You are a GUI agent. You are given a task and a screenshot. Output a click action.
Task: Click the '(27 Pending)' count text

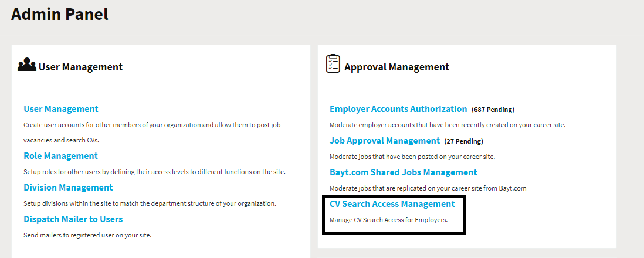464,141
